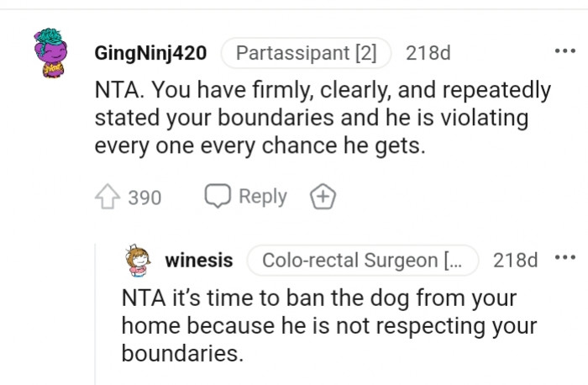This screenshot has height=385, width=588.
Task: Visit GingNinj420's profile via username
Action: [150, 53]
